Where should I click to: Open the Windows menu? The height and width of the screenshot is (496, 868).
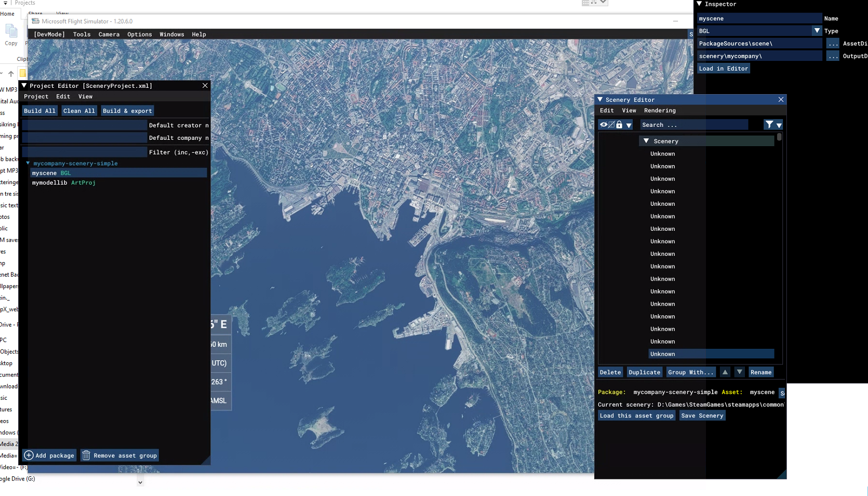click(172, 34)
